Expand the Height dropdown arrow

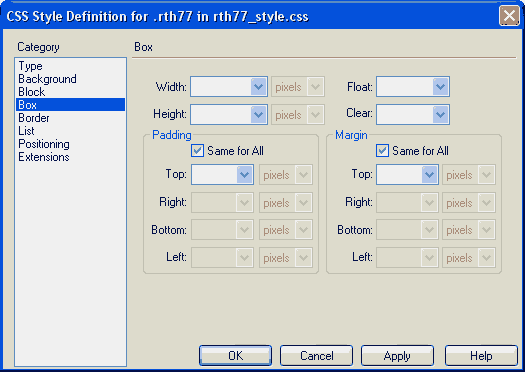pyautogui.click(x=258, y=115)
